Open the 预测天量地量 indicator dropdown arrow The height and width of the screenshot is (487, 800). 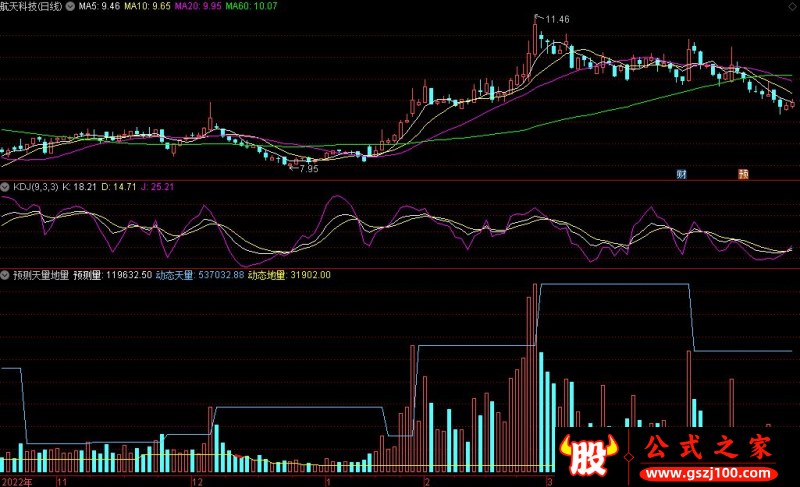(x=5, y=275)
